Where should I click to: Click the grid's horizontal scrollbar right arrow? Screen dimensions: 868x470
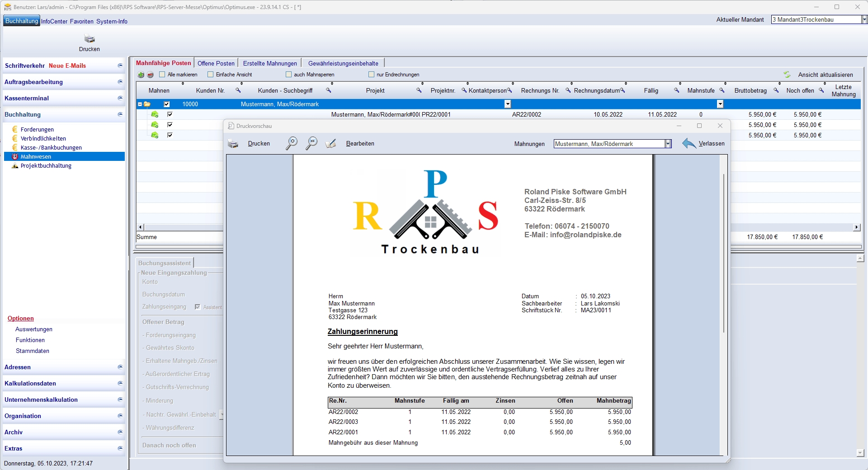857,227
